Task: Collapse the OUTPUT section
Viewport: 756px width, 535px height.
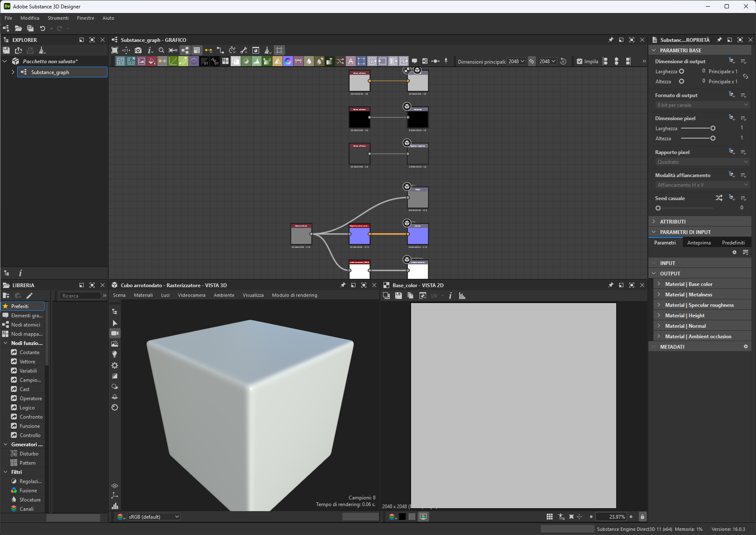Action: coord(654,273)
